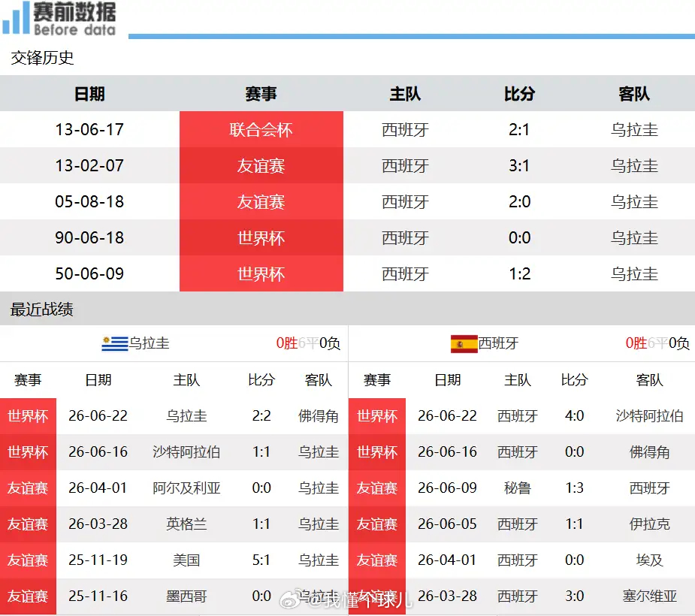The image size is (695, 616).
Task: Click 塞尔维亚 in Spain's recent results
Action: coord(649,596)
